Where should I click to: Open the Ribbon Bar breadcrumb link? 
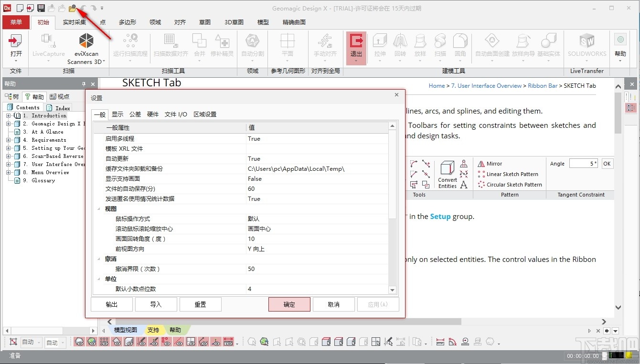point(543,85)
